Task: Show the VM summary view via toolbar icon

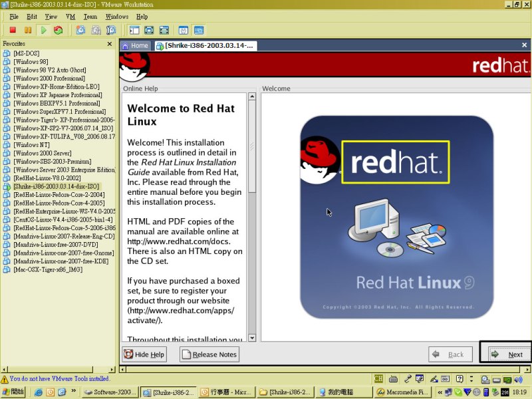Action: pyautogui.click(x=184, y=30)
